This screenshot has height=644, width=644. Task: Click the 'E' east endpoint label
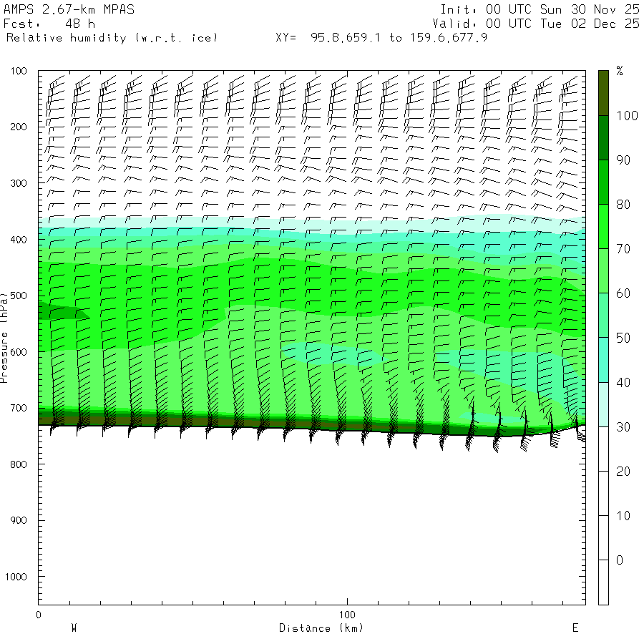(x=575, y=628)
